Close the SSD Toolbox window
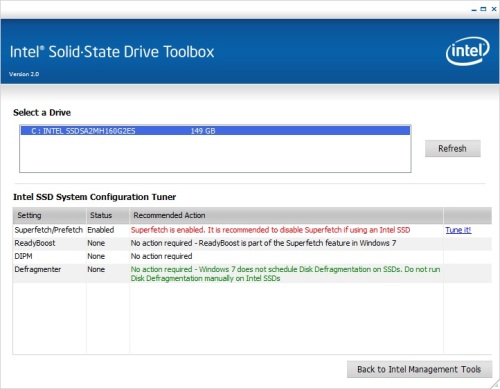Screen dimensions: 500x389 (494, 9)
